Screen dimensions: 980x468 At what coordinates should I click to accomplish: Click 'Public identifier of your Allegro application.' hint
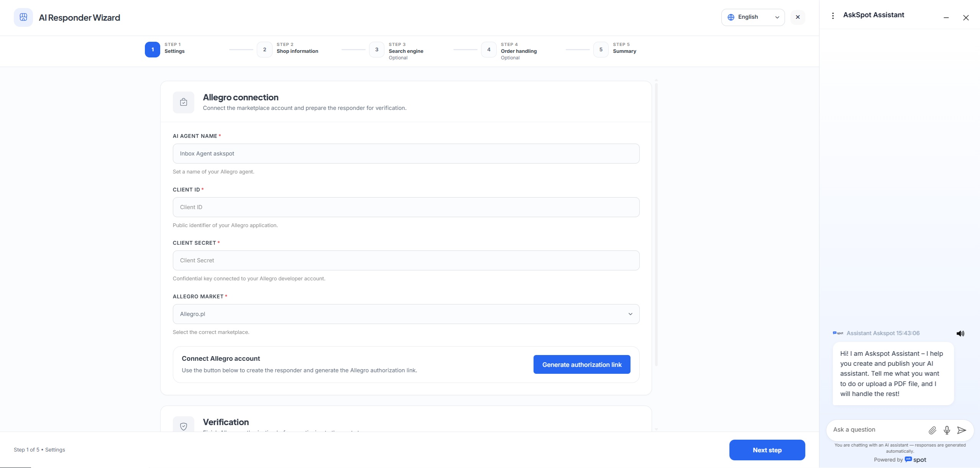pyautogui.click(x=225, y=225)
